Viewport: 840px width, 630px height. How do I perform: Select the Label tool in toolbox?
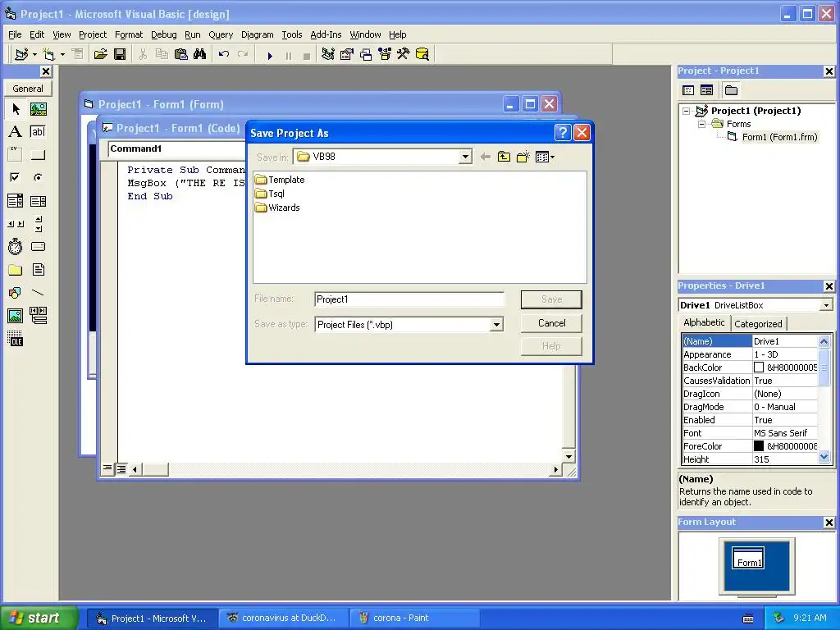(x=16, y=132)
